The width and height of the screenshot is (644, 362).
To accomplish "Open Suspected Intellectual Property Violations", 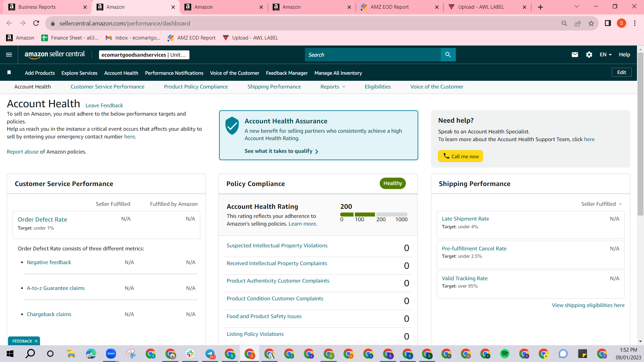I will [277, 246].
